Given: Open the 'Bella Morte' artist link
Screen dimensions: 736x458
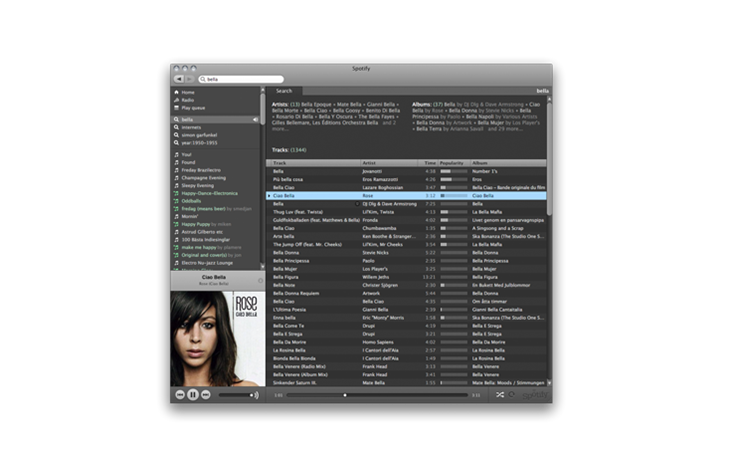Looking at the screenshot, I should click(285, 111).
